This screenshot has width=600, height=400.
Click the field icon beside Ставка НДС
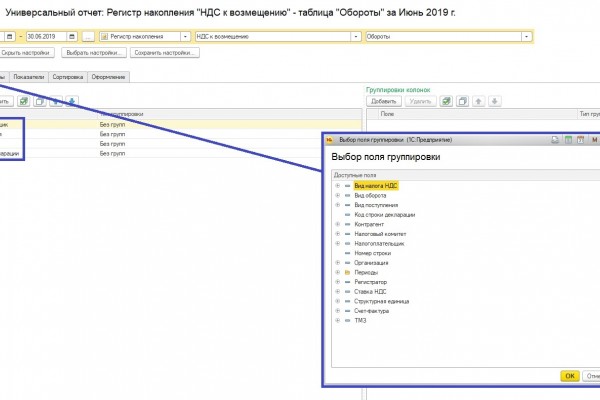[347, 292]
